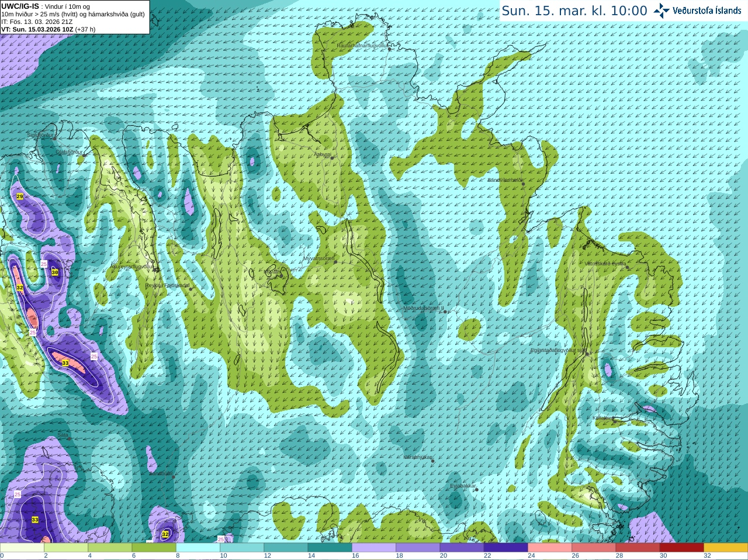Click the white 25 contour label southwest of Sáta
Image resolution: width=748 pixels, height=560 pixels.
[18, 495]
